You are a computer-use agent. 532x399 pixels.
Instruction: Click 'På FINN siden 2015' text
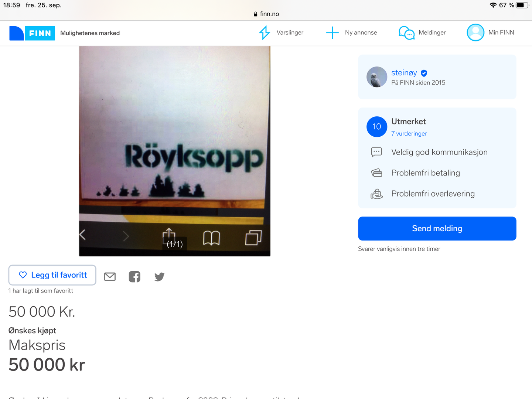click(418, 83)
